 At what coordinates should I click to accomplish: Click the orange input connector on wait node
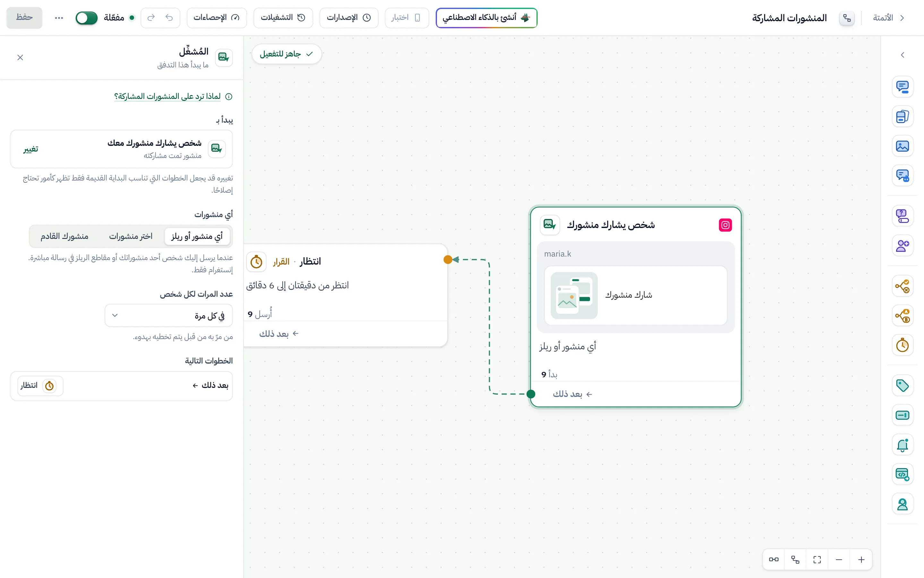448,260
